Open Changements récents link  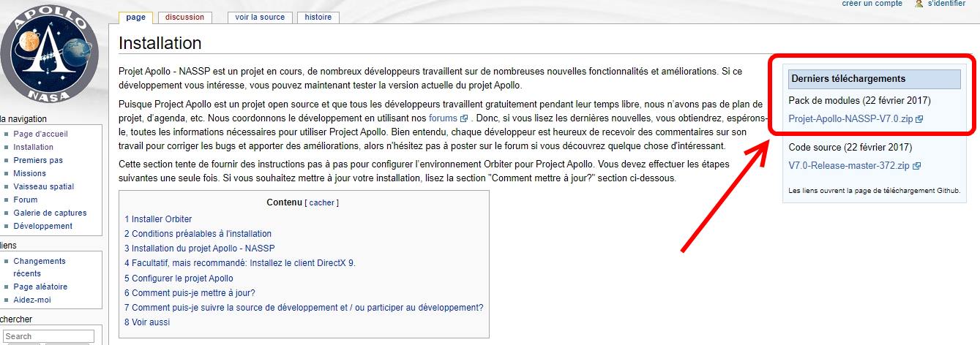(x=40, y=267)
